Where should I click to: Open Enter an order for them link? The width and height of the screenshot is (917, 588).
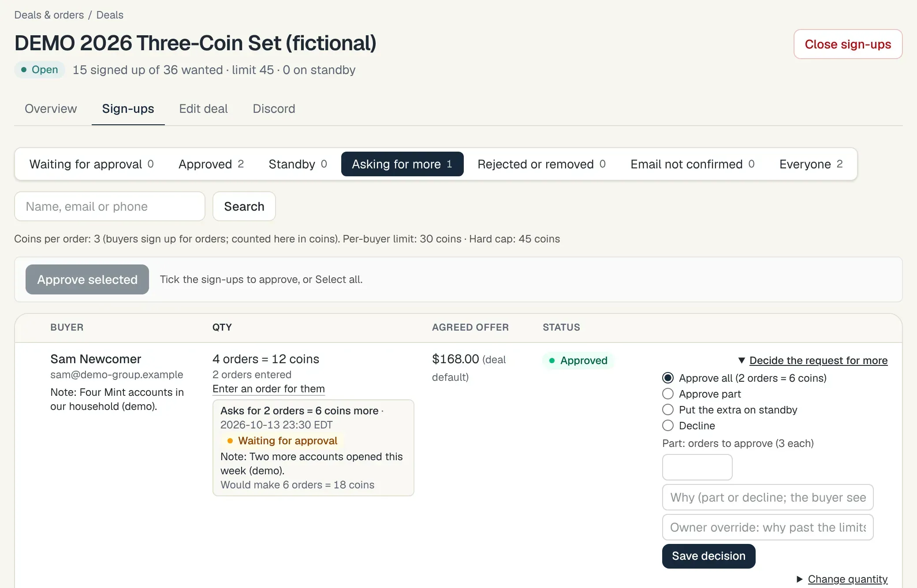pos(268,388)
